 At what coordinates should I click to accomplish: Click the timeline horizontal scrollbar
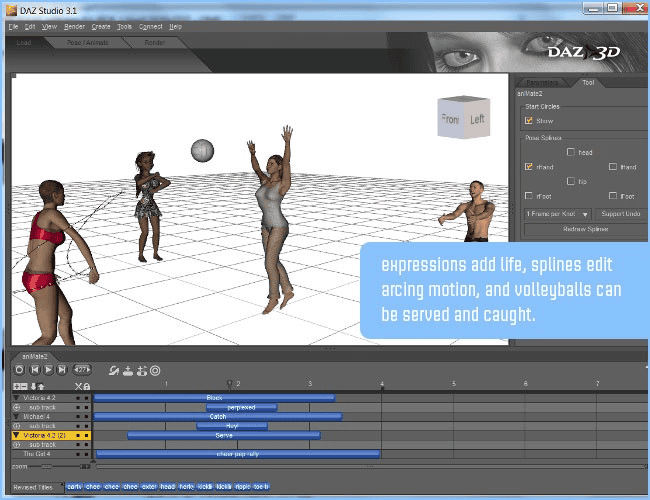369,466
